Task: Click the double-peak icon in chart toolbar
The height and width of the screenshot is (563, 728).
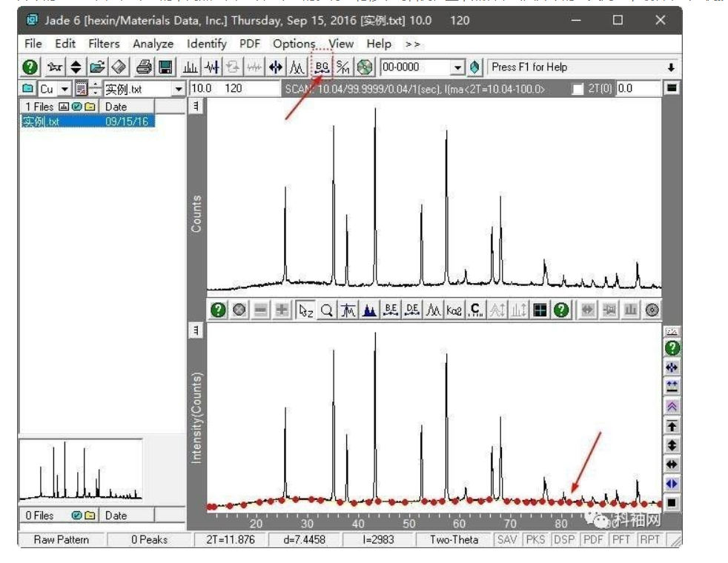Action: 433,310
